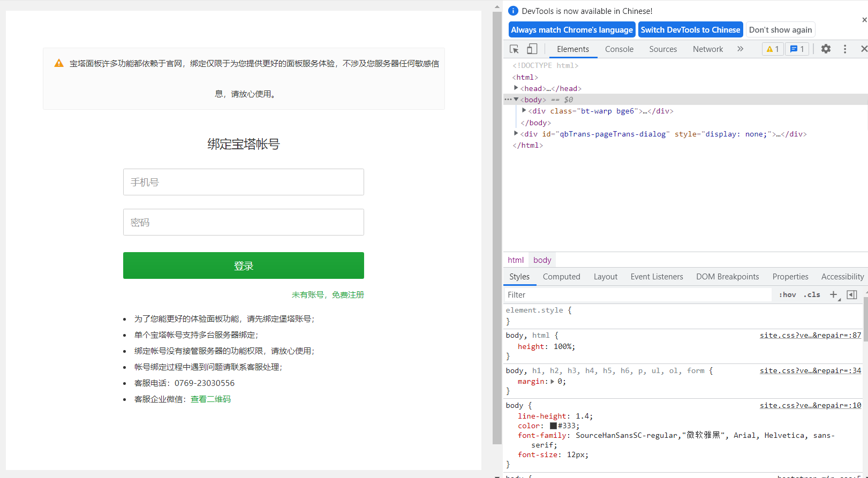Open the DOM Breakpoints sub-tab
The image size is (868, 478).
[x=727, y=276]
